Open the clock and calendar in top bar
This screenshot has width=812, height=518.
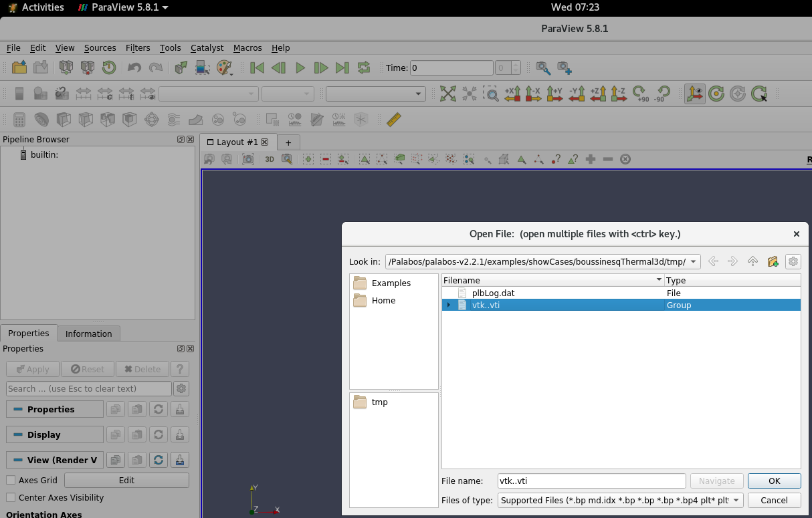(575, 7)
